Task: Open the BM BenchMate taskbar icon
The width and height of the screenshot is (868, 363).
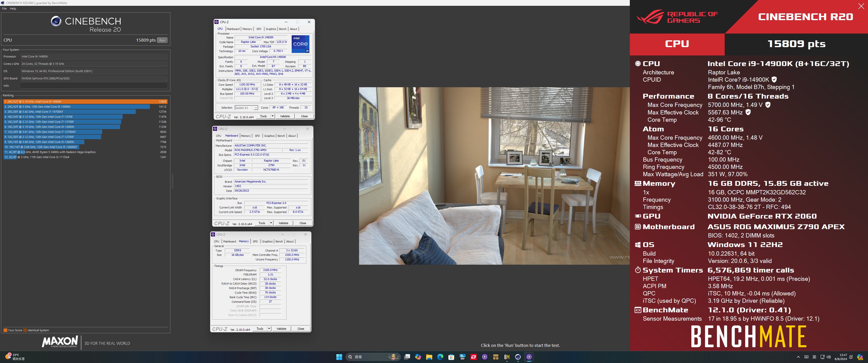Action: (507, 357)
